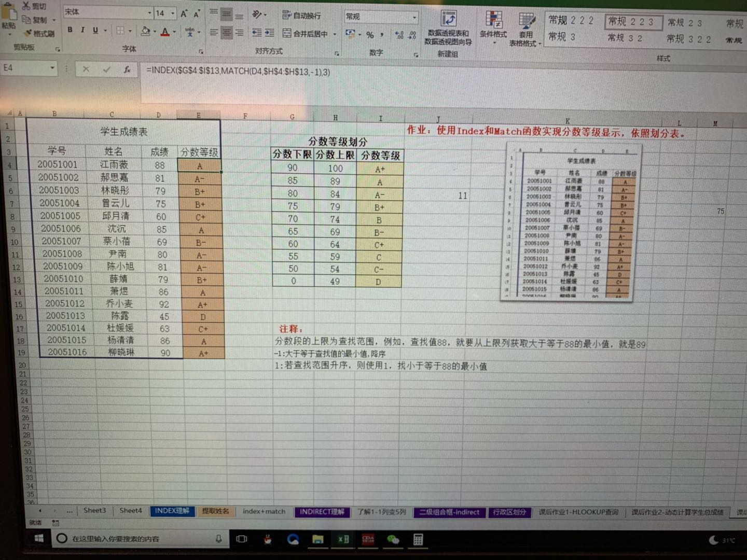
Task: Toggle Underline formatting
Action: pos(95,31)
